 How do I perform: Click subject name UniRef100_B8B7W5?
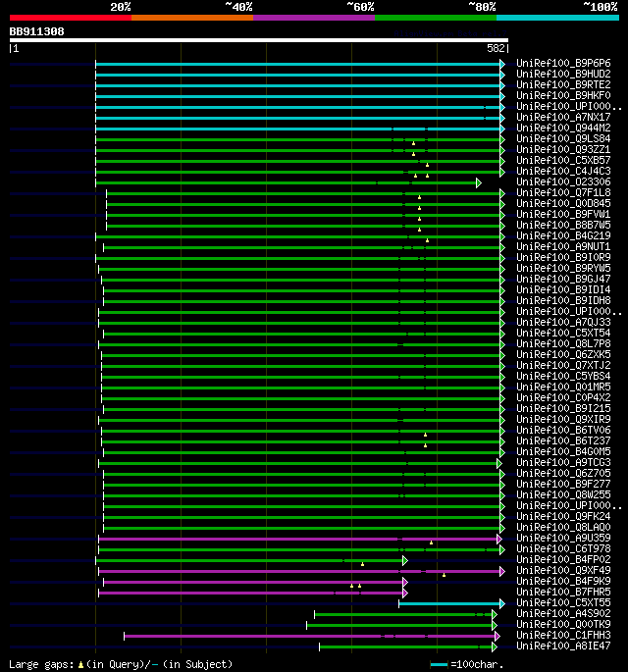(x=563, y=225)
